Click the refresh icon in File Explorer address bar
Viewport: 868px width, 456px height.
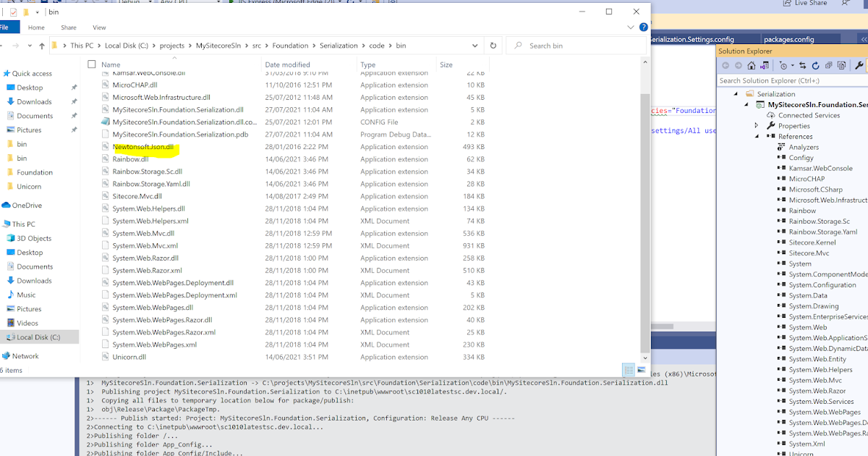coord(492,45)
